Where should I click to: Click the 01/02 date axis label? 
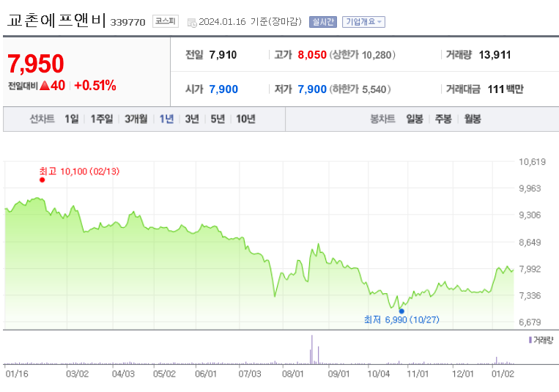[503, 374]
